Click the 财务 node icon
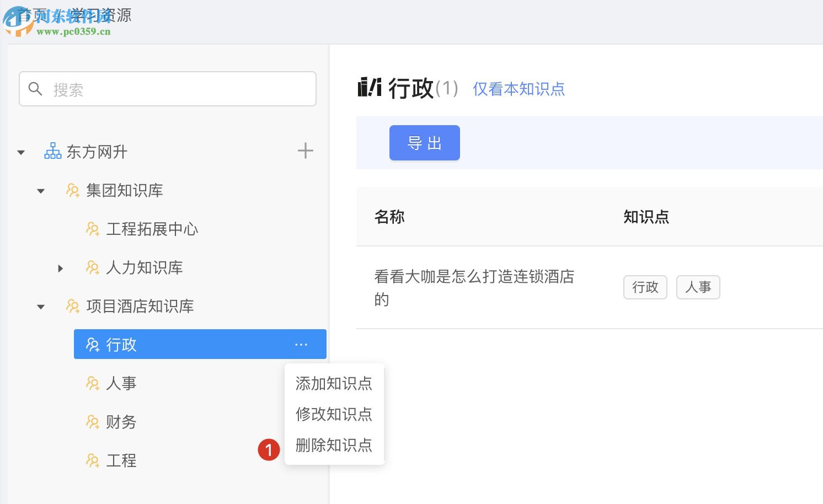Viewport: 823px width, 504px height. [x=93, y=422]
